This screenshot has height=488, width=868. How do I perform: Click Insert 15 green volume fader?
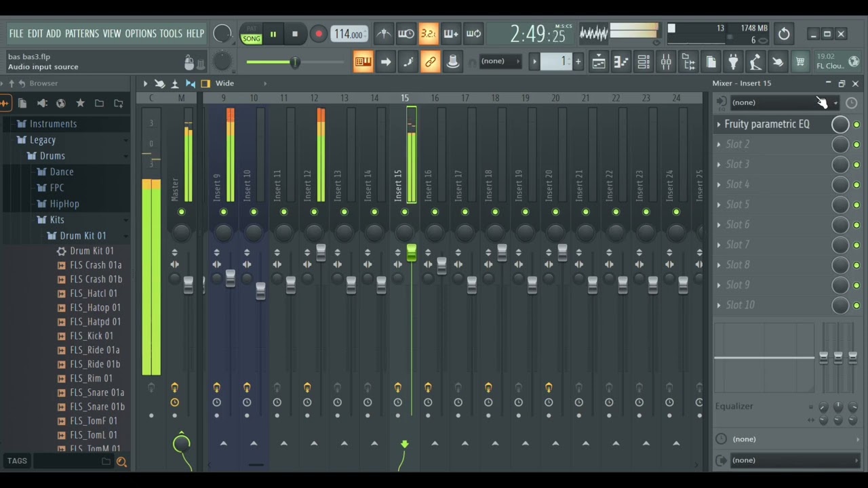(412, 253)
